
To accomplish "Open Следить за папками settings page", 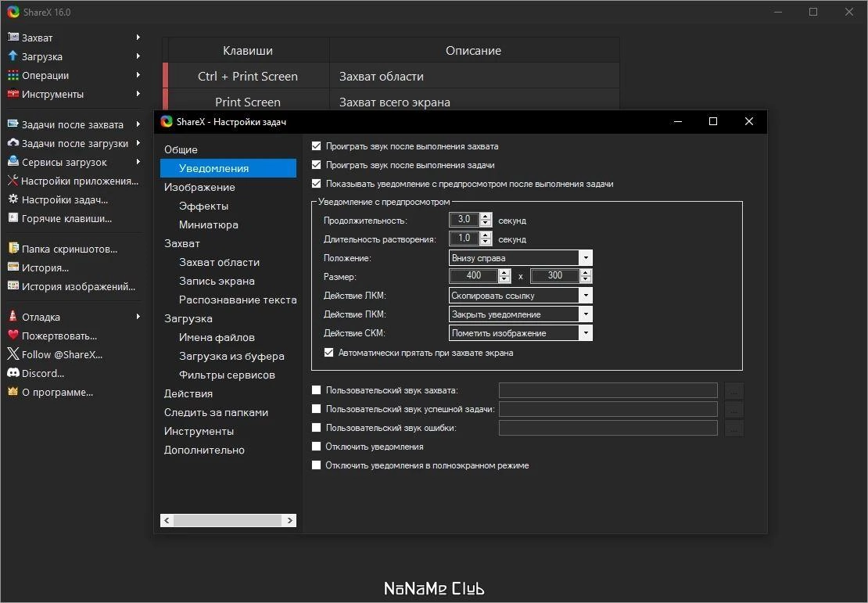I will pyautogui.click(x=216, y=412).
